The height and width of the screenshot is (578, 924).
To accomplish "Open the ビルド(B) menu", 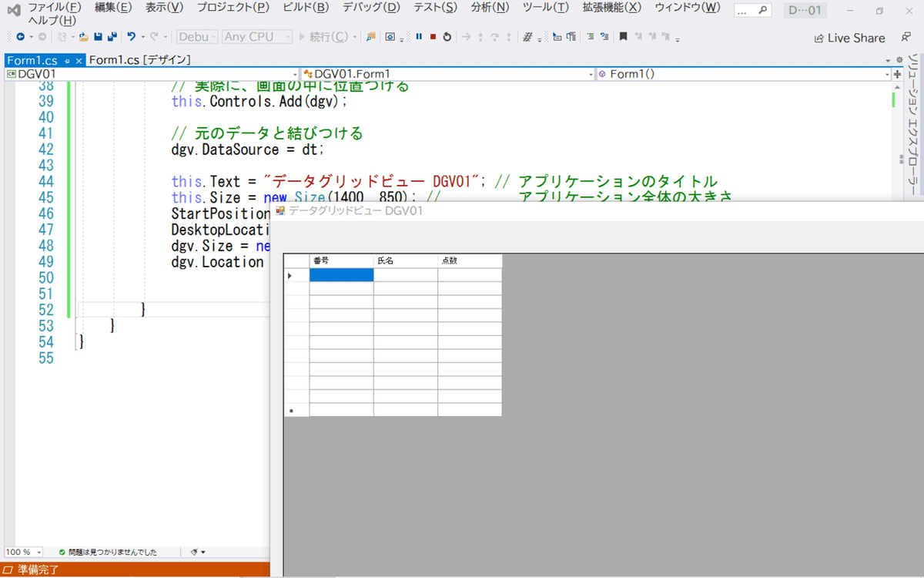I will [x=306, y=7].
